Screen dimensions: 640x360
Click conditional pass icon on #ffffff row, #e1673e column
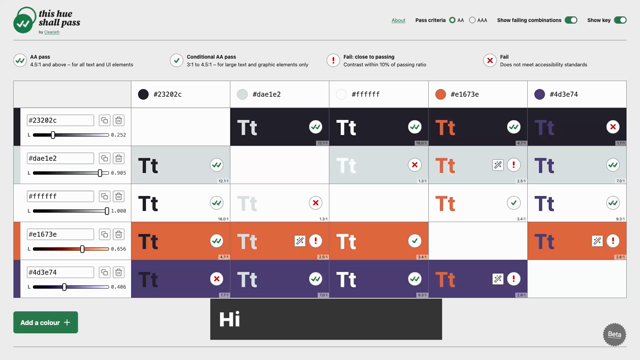pos(513,203)
